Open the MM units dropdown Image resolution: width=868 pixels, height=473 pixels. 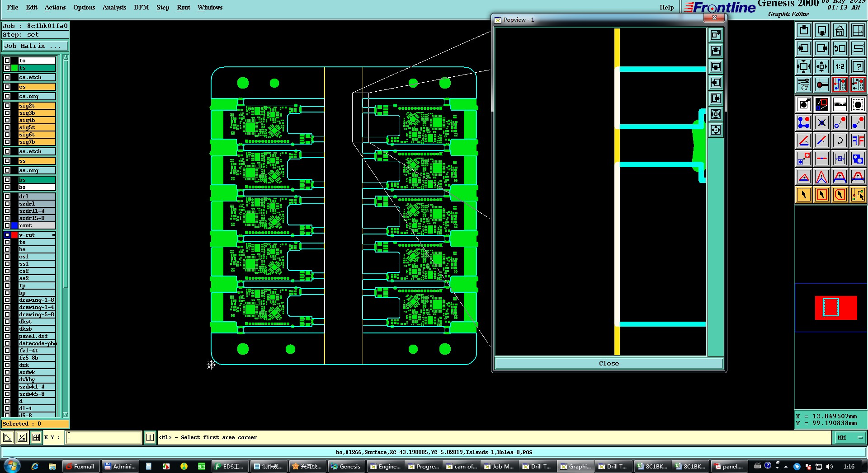(x=850, y=437)
